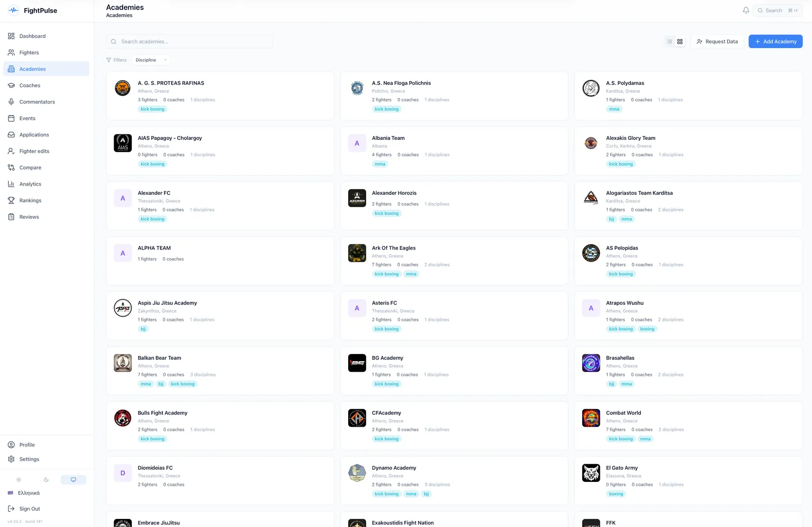Click the Bulls Fight Academy logo

coord(123,418)
